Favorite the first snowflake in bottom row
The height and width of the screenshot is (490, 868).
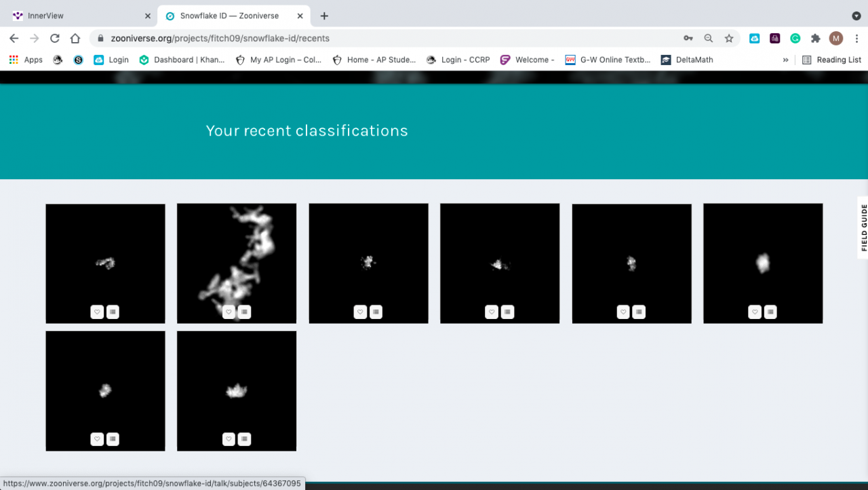97,439
